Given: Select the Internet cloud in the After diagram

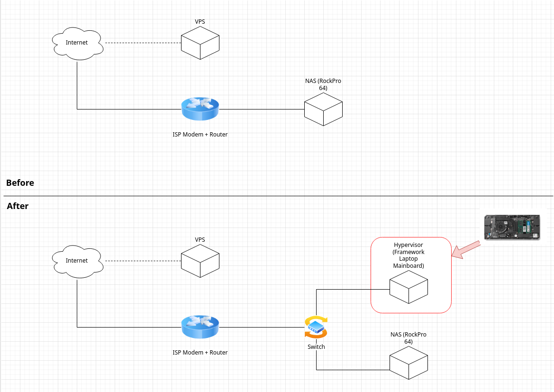Looking at the screenshot, I should (x=77, y=261).
